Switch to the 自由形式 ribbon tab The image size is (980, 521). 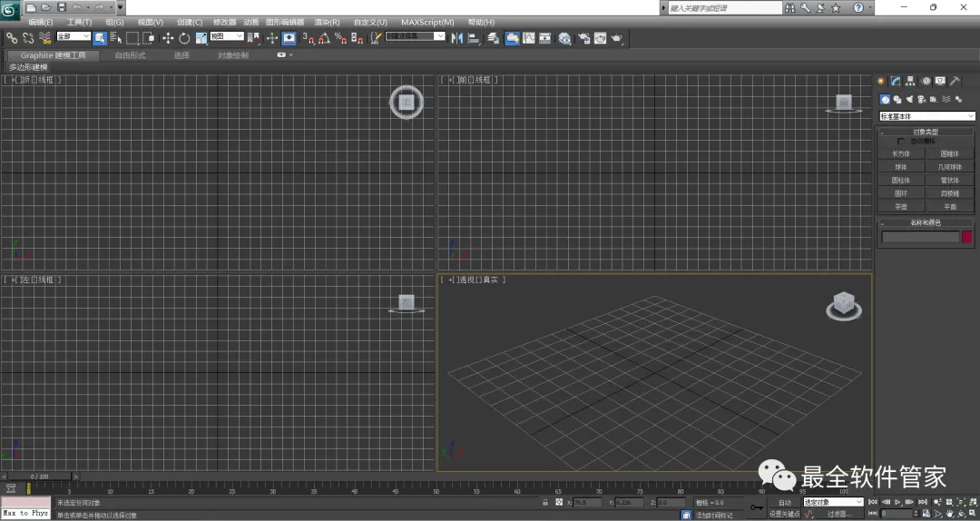[x=130, y=55]
